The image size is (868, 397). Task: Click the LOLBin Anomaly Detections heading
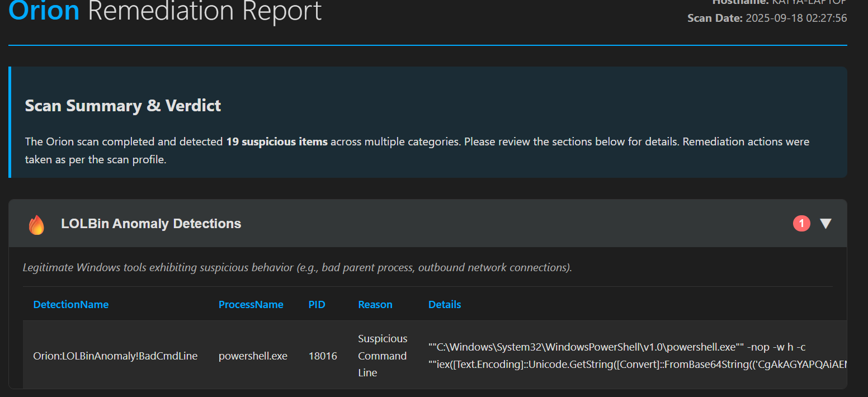pyautogui.click(x=151, y=224)
